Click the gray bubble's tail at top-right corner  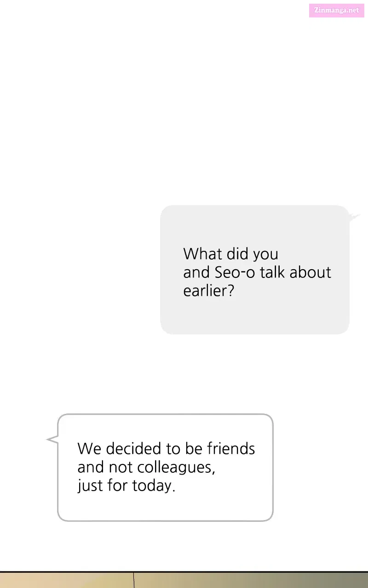pos(354,217)
